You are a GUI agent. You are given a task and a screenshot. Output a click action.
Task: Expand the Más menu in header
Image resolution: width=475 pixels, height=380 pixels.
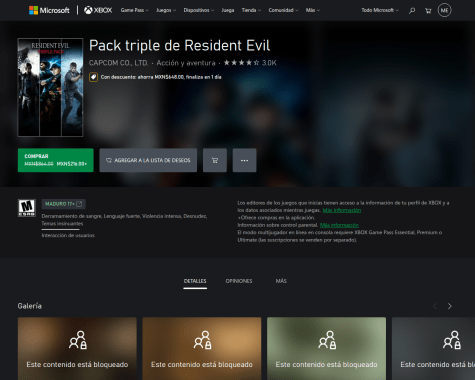click(x=313, y=10)
